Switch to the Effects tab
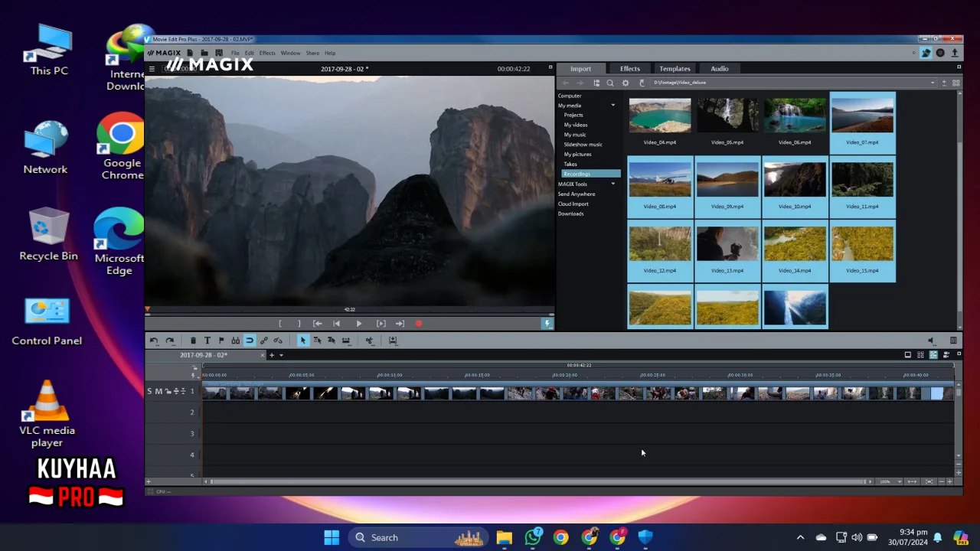The height and width of the screenshot is (551, 980). click(630, 69)
